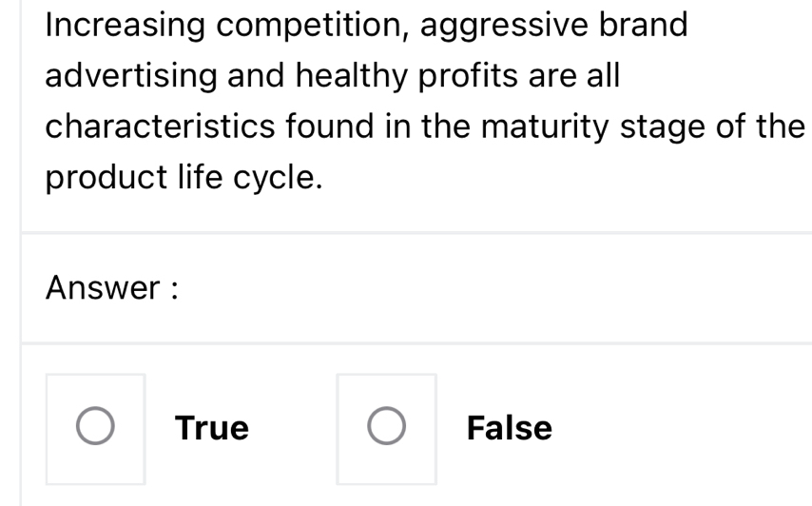
Task: Click the words "life cycle." ending the question
Action: pos(247,177)
